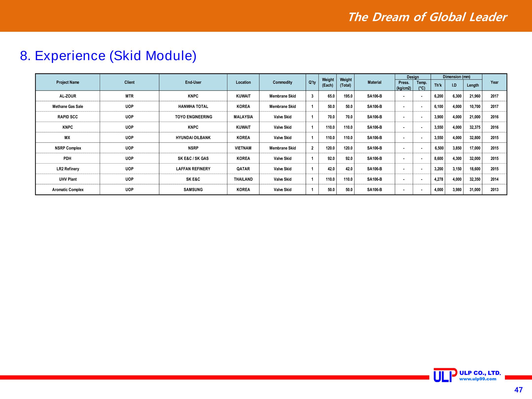Click the 'End-User' column header
532x399 pixels.
click(193, 82)
